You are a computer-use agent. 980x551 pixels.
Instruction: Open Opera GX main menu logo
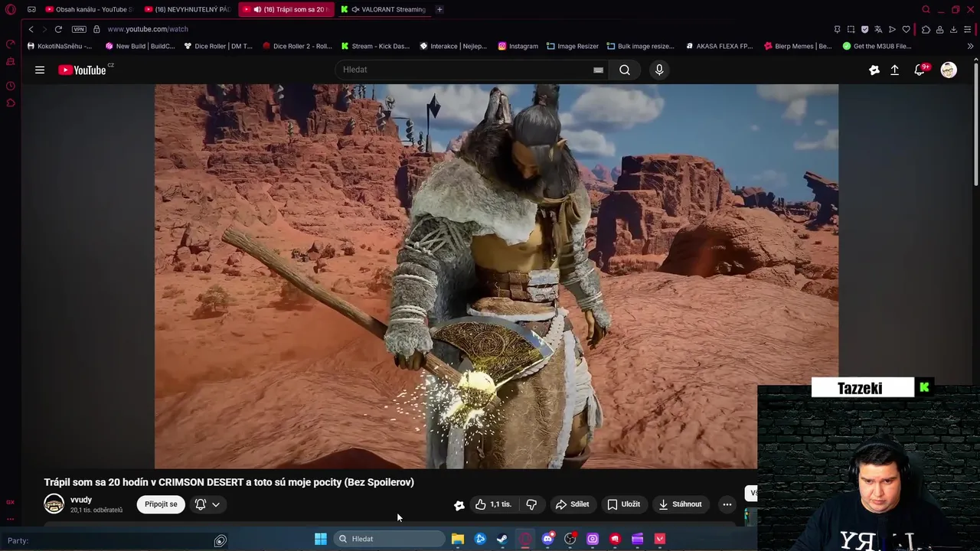click(11, 10)
